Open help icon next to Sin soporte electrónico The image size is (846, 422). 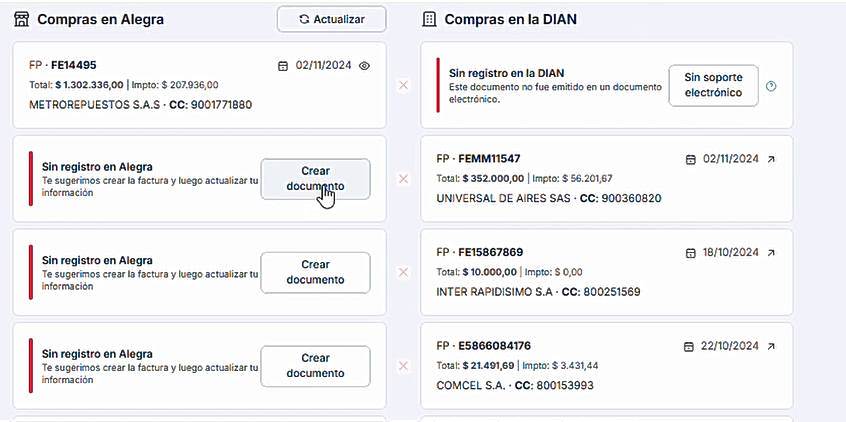tap(771, 85)
